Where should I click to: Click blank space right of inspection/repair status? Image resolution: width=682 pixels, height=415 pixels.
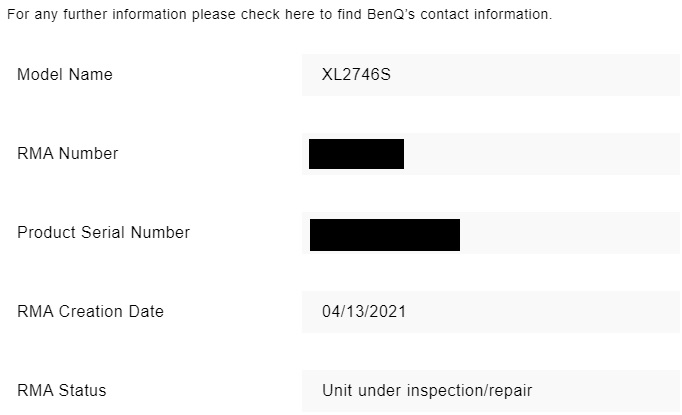(610, 391)
